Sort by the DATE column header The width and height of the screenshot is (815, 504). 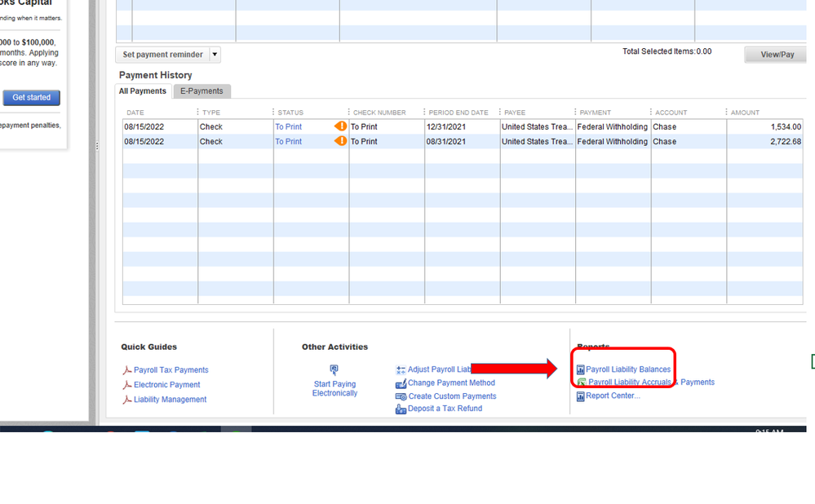pos(135,113)
